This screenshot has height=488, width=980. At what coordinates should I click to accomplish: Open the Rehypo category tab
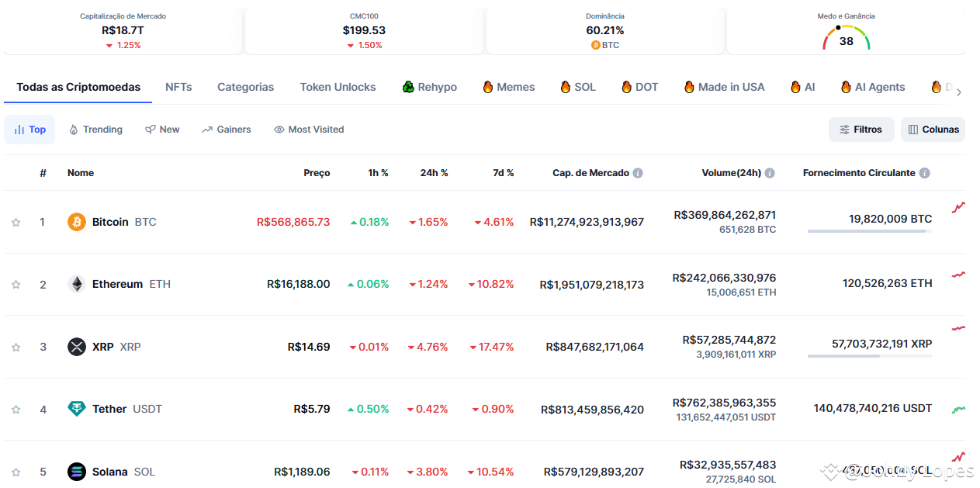(x=429, y=87)
